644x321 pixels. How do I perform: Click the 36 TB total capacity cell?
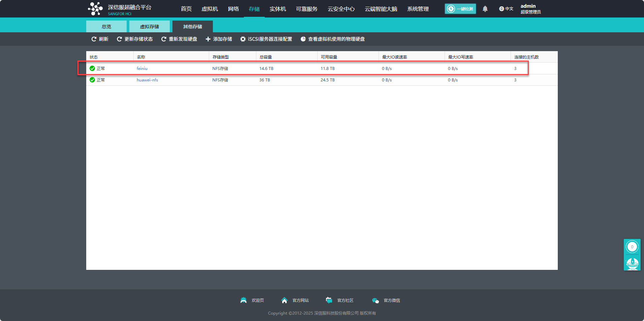coord(265,80)
